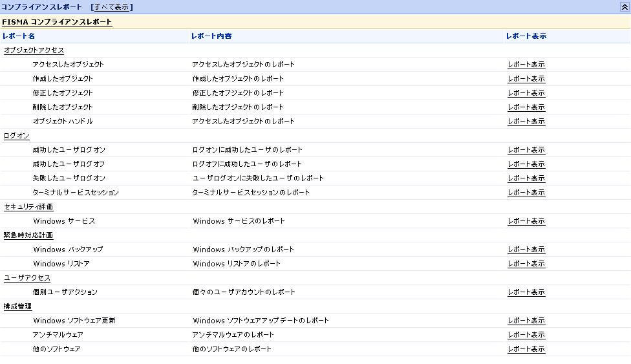
Task: Click description Windows サービスのレポート
Action: (239, 221)
